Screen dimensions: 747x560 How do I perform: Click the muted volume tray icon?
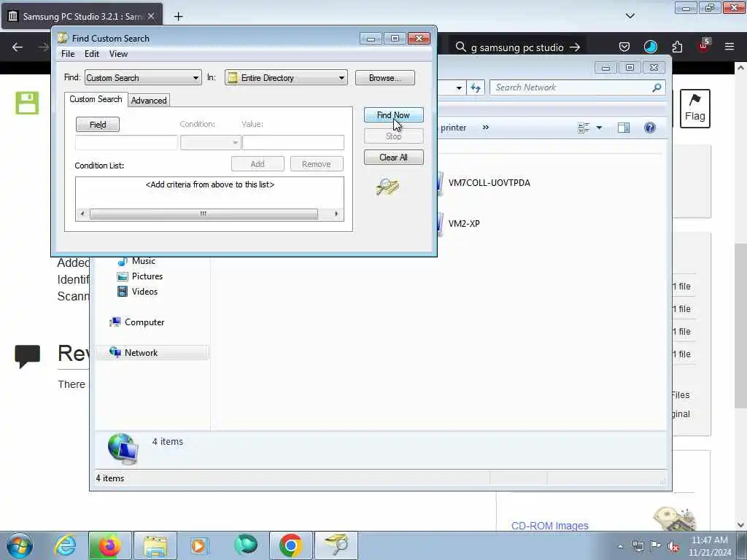pyautogui.click(x=673, y=547)
